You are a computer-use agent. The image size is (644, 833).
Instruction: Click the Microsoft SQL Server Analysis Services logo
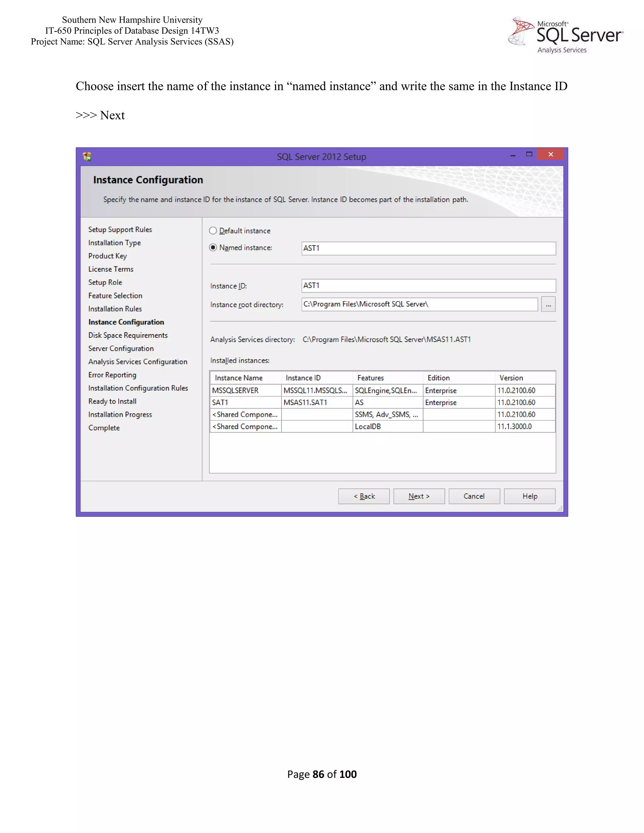point(566,35)
